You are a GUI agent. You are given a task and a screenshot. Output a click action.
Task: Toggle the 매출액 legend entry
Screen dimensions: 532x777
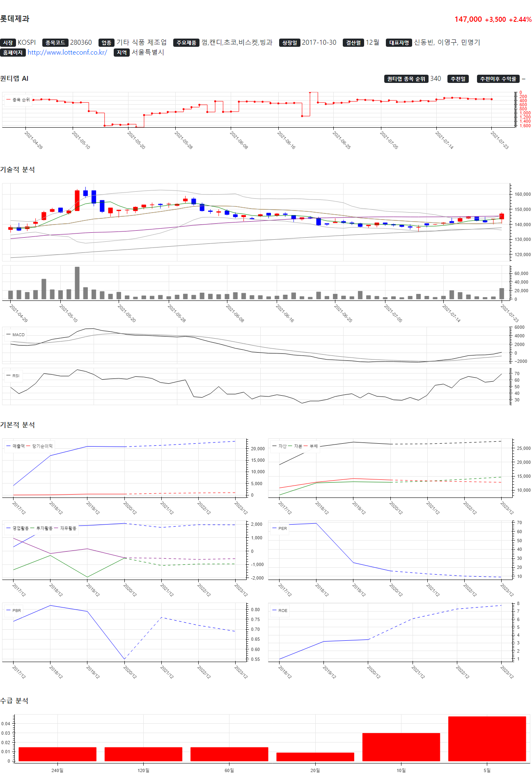pos(16,446)
